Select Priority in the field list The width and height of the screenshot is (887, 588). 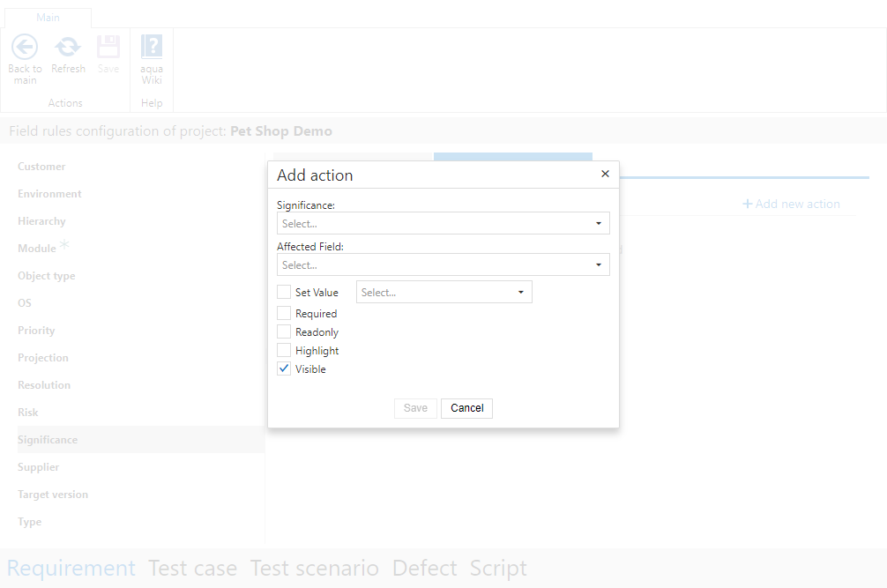pyautogui.click(x=36, y=331)
